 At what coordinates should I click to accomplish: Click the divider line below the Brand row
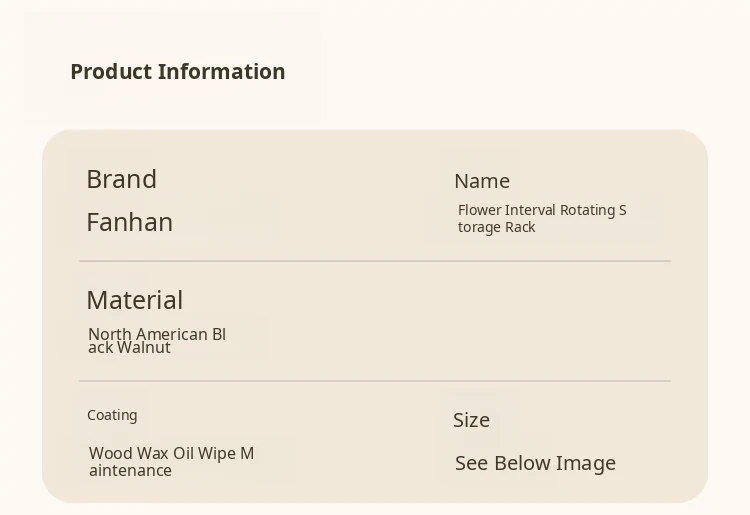375,261
